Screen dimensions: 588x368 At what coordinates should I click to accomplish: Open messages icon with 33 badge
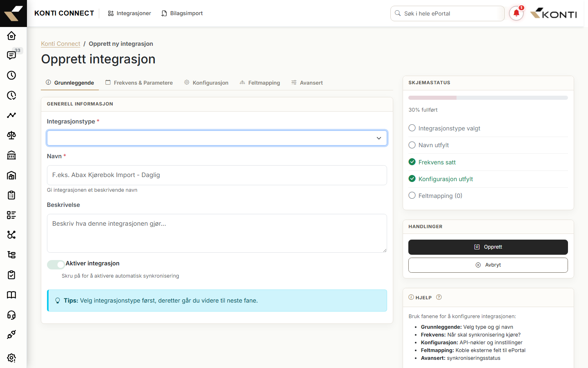(11, 55)
